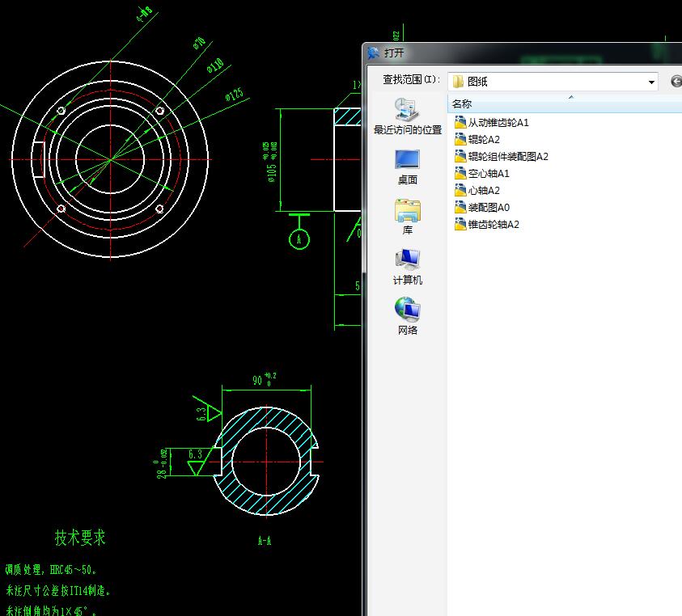The width and height of the screenshot is (682, 616).
Task: Click the 装配图A0 file icon
Action: coord(460,207)
